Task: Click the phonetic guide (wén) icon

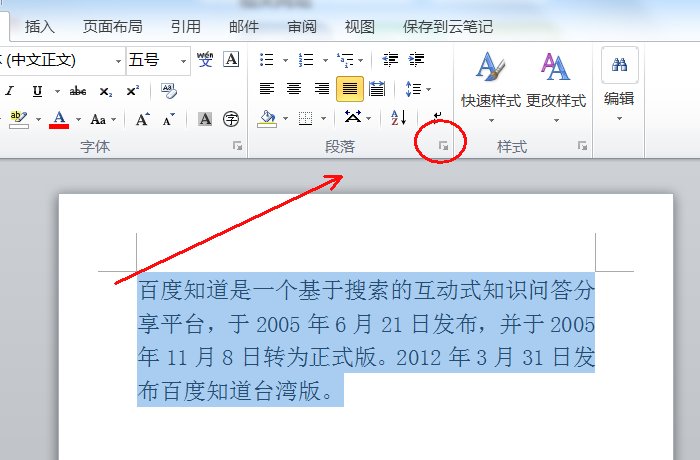Action: point(205,59)
